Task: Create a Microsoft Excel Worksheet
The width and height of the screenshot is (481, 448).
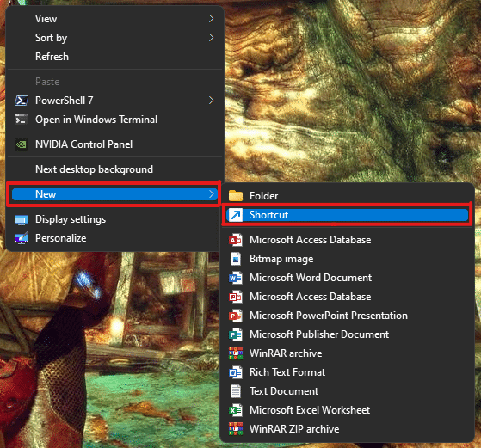Action: click(x=348, y=410)
